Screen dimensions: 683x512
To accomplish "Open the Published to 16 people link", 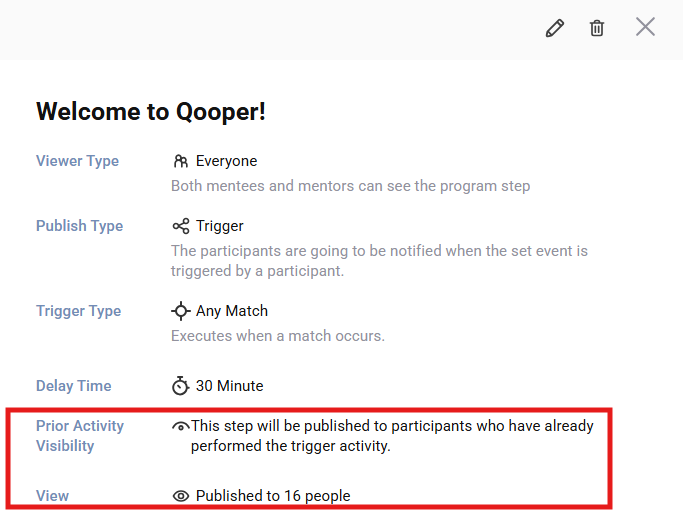I will click(x=273, y=496).
